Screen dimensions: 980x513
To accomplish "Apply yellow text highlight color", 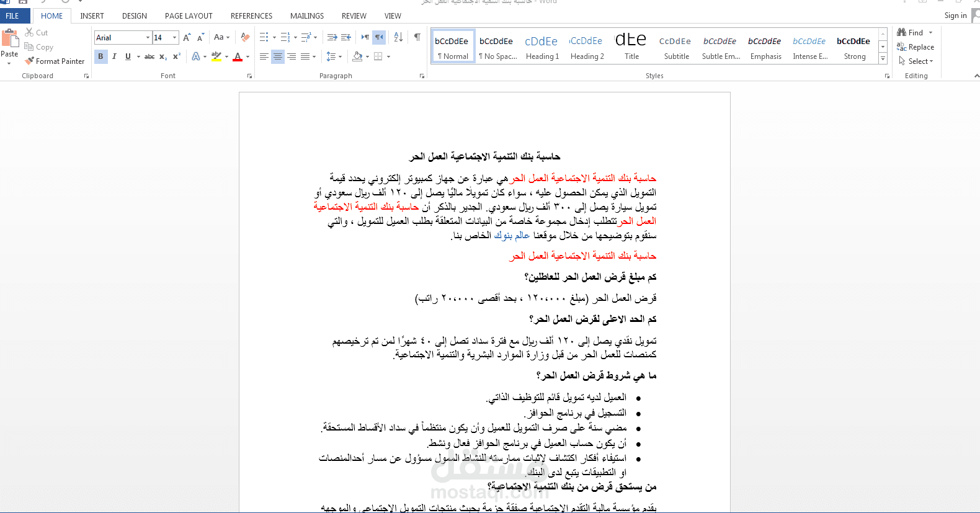I will point(216,56).
